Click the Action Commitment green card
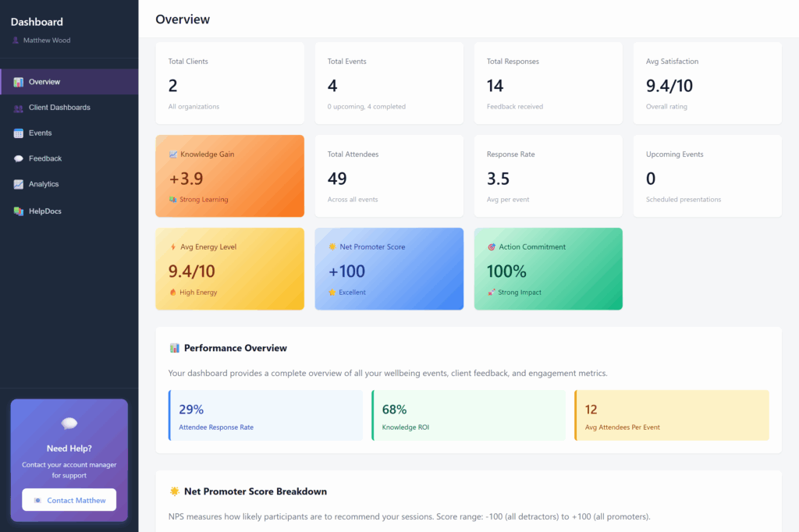 pos(548,268)
